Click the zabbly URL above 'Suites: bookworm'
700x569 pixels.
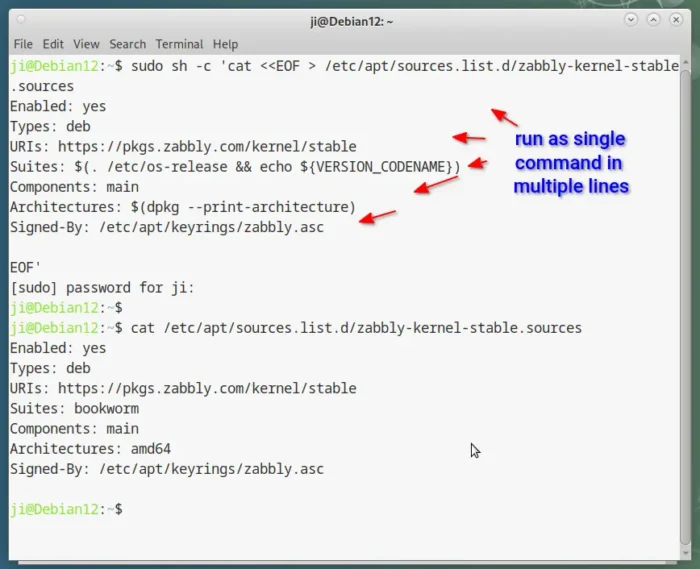(206, 388)
